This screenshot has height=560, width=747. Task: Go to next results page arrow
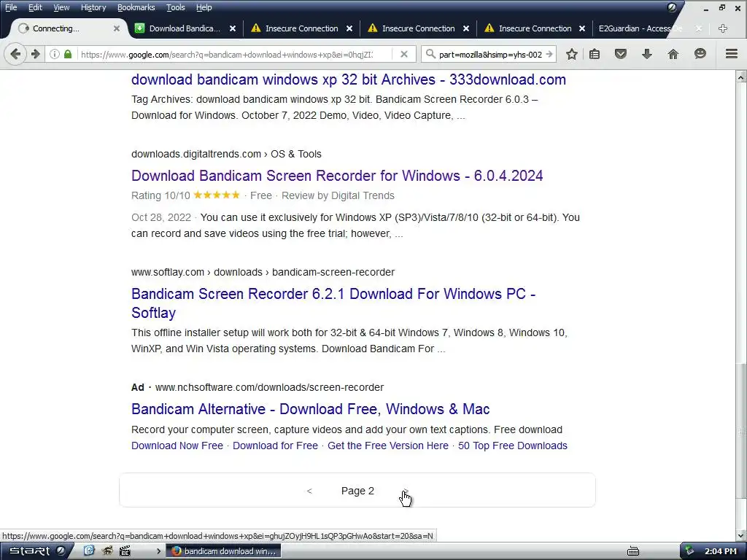pos(406,491)
